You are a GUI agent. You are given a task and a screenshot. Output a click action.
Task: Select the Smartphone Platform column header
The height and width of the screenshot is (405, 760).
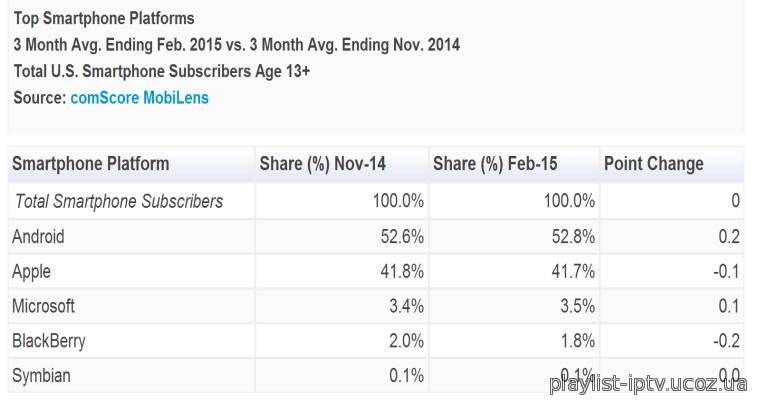point(91,164)
